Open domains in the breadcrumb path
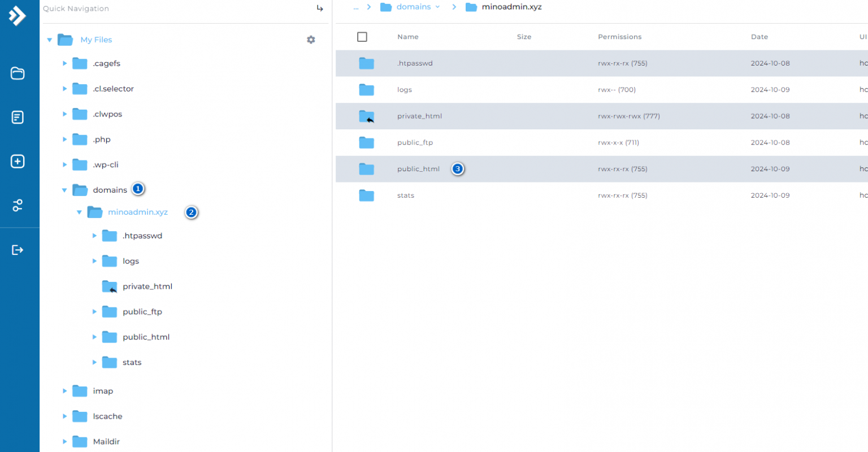 point(414,7)
